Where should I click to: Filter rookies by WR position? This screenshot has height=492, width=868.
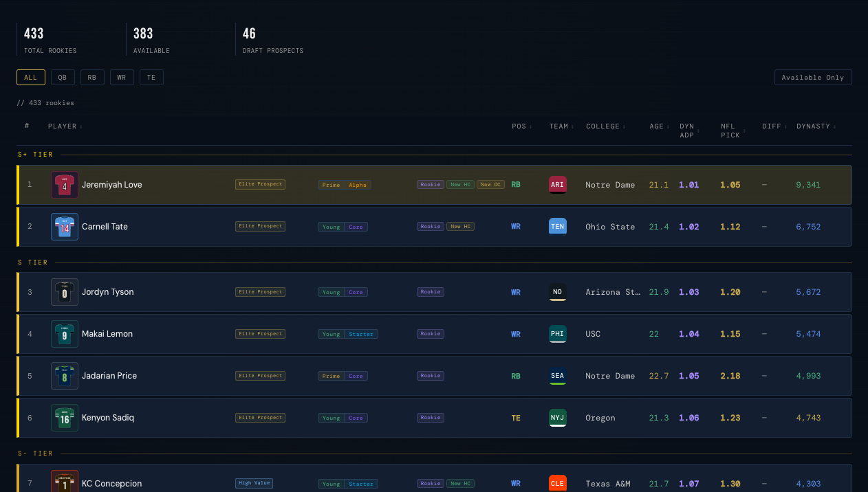pos(122,78)
